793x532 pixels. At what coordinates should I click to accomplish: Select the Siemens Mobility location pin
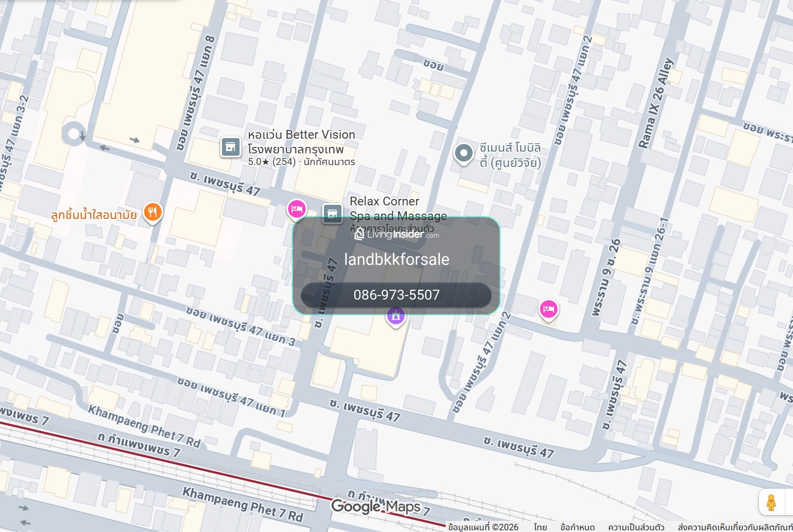point(463,154)
